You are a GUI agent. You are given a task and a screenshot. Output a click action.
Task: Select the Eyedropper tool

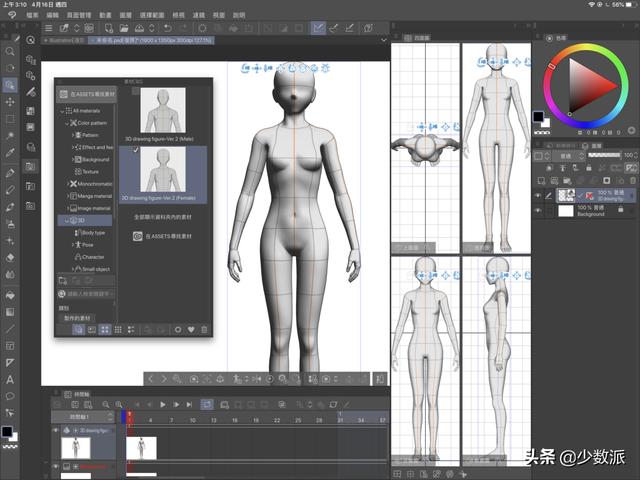(10, 153)
